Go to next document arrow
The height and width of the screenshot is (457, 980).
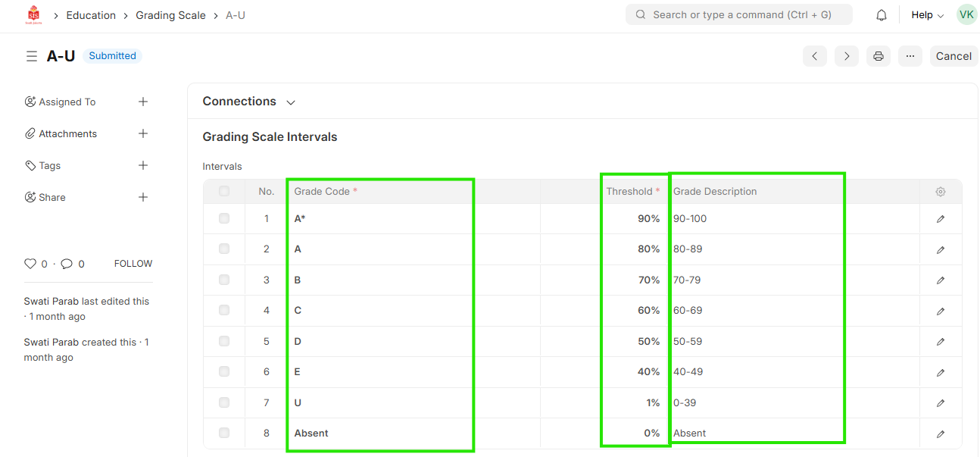click(x=846, y=56)
